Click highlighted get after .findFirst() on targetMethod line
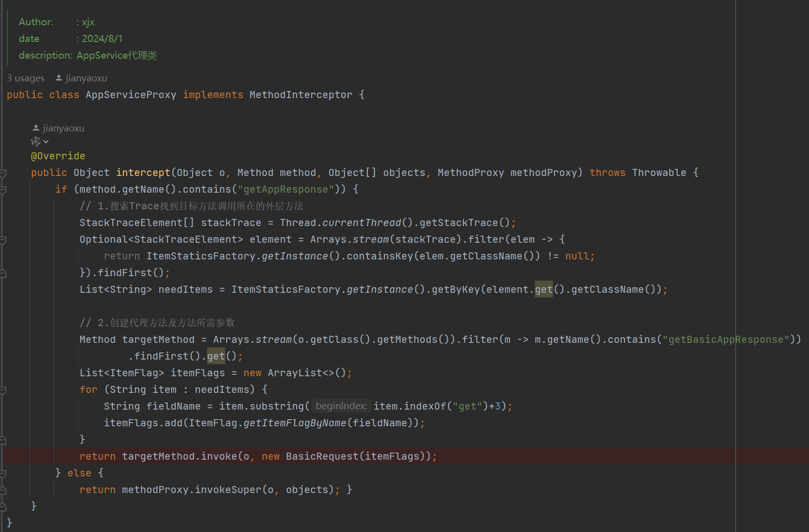The height and width of the screenshot is (532, 809). tap(216, 356)
